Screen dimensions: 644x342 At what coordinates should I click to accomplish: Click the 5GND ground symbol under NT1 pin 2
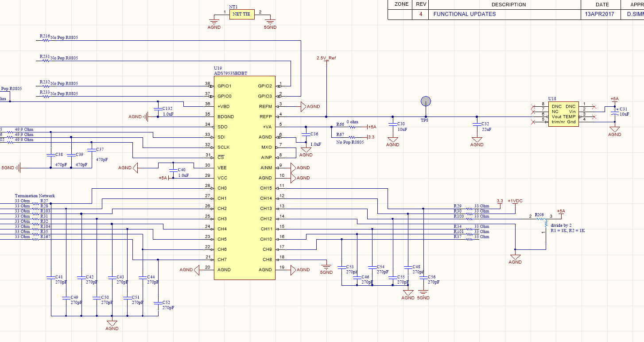click(x=270, y=22)
